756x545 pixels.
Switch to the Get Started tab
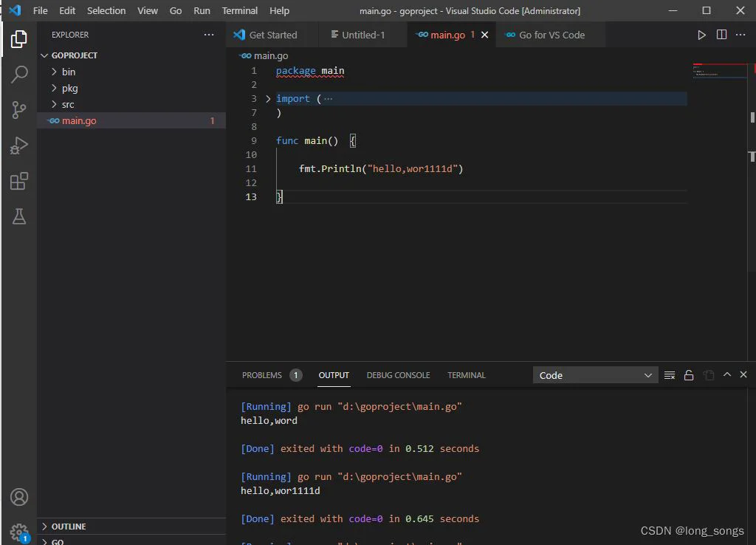(x=272, y=35)
